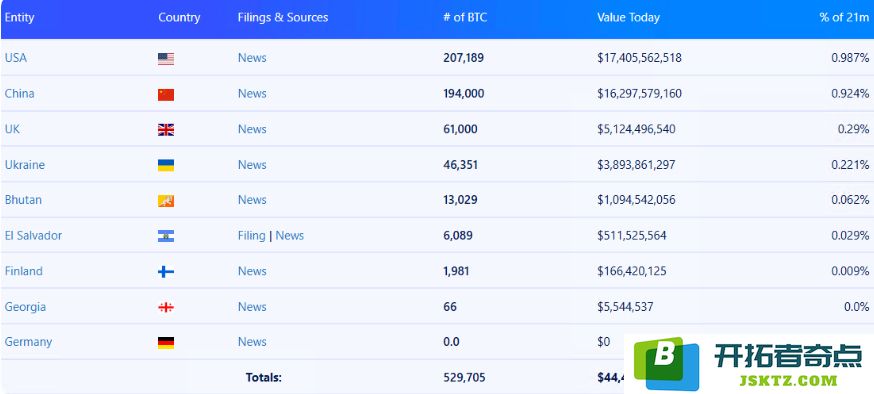Open the News link for China

tap(252, 93)
